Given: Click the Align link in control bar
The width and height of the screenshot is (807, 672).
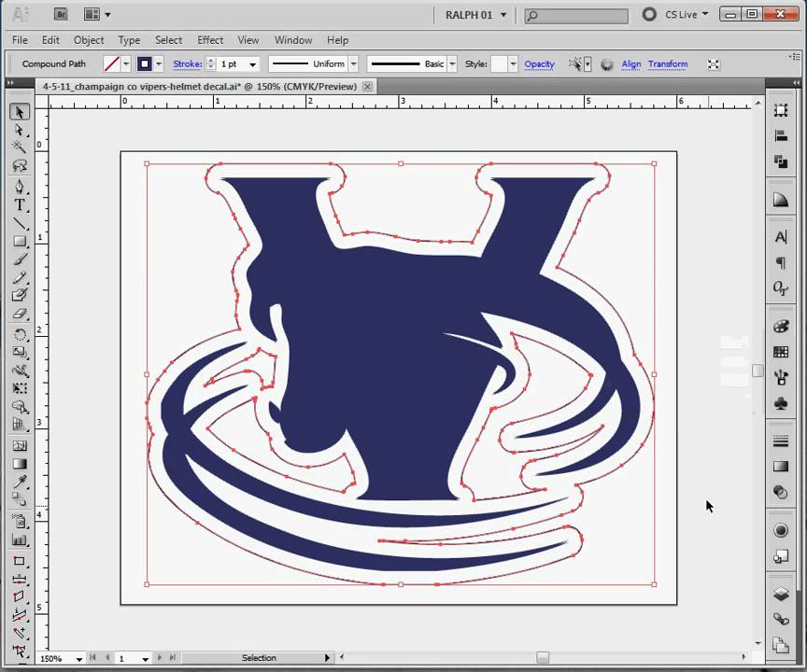Looking at the screenshot, I should point(631,64).
